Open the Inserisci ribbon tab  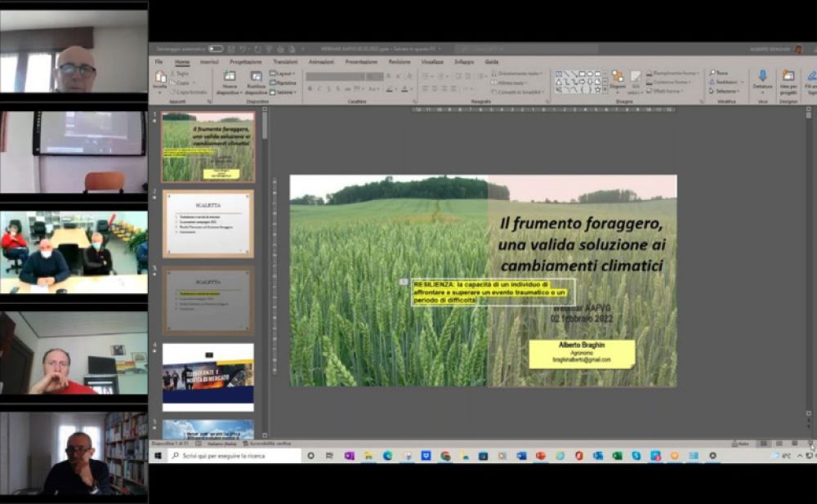pyautogui.click(x=209, y=61)
